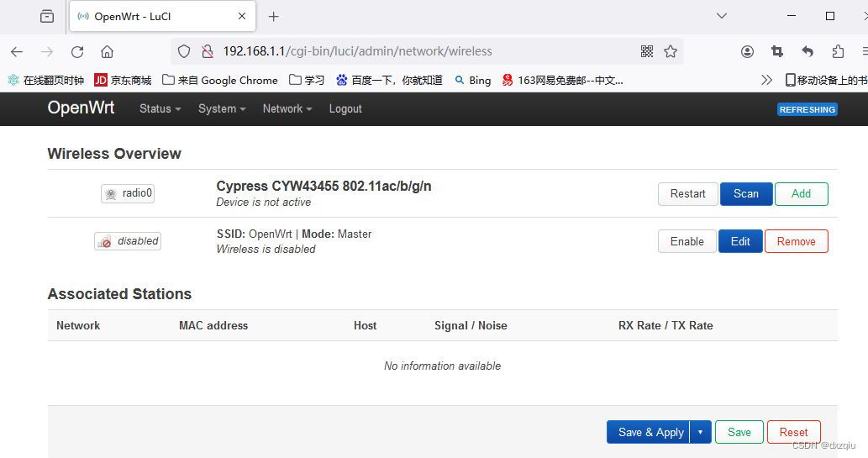Image resolution: width=868 pixels, height=458 pixels.
Task: Expand the System menu
Action: [222, 109]
